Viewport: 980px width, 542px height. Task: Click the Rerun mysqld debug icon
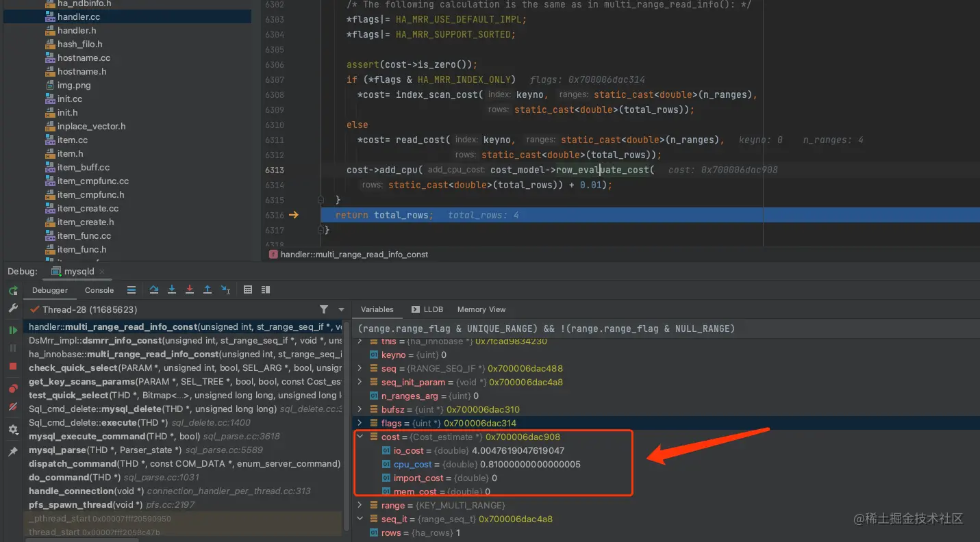point(13,290)
